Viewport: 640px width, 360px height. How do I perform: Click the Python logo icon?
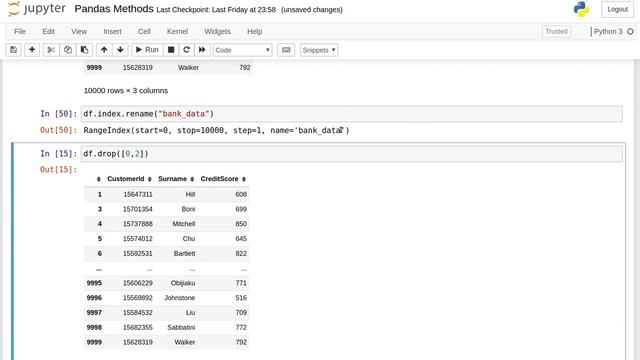click(x=581, y=9)
